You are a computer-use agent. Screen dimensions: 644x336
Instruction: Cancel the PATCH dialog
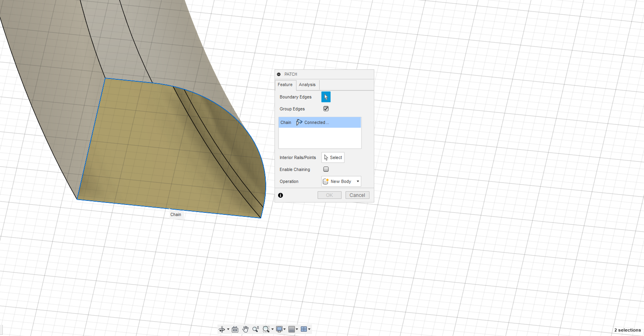pyautogui.click(x=358, y=195)
